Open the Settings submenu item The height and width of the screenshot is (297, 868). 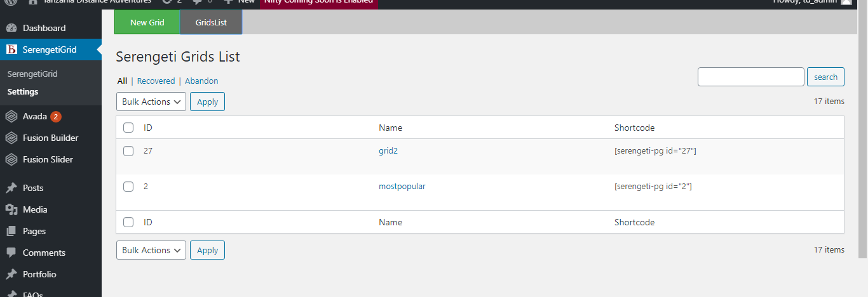23,91
